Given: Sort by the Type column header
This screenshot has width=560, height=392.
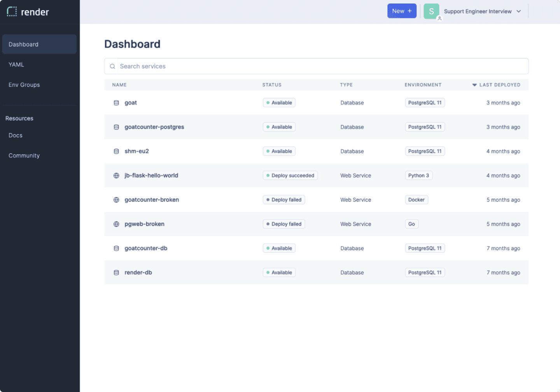Looking at the screenshot, I should click(346, 85).
